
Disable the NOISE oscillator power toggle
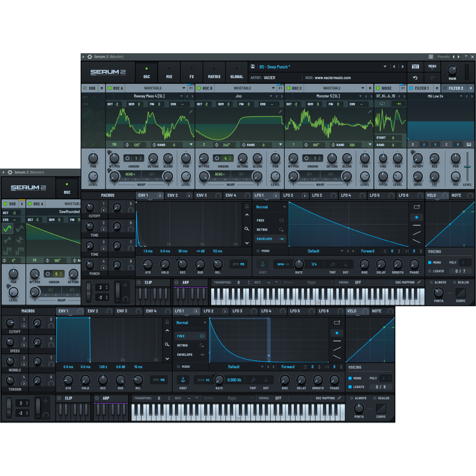(x=378, y=88)
